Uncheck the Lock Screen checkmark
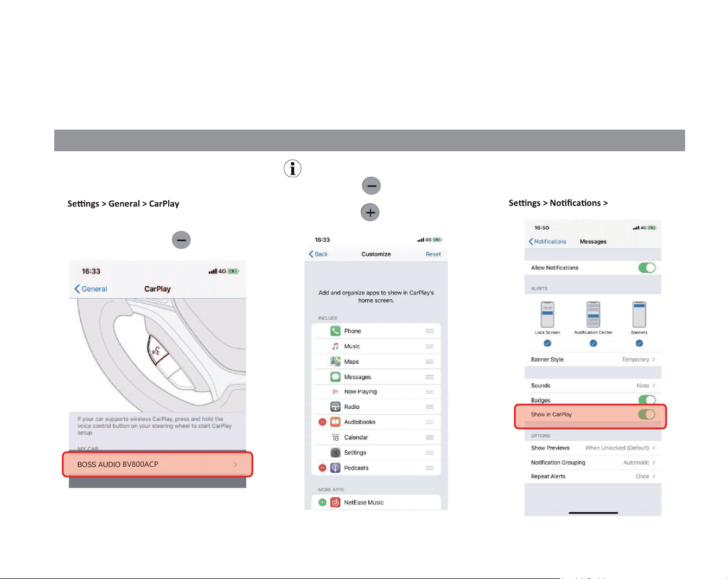Image resolution: width=728 pixels, height=579 pixels. [x=547, y=343]
